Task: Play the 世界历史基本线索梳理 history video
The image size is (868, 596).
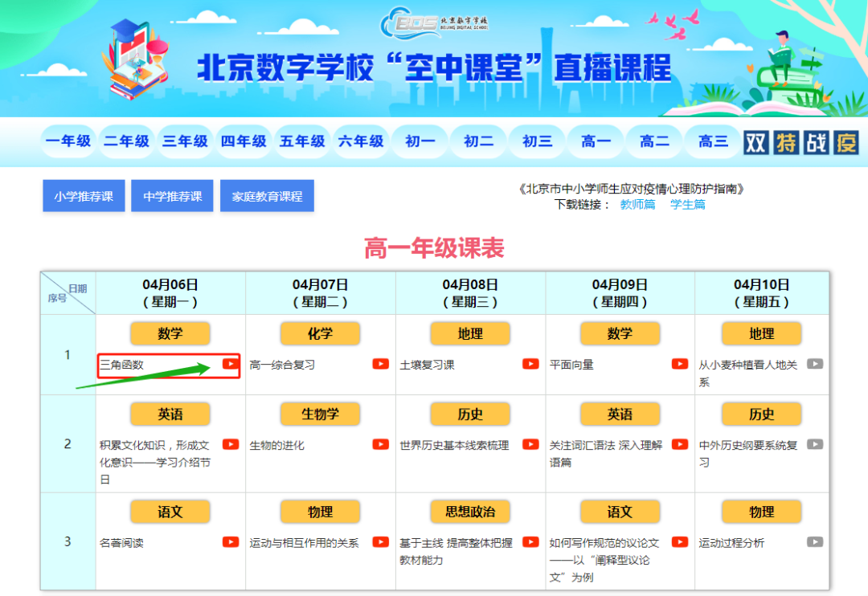Action: 530,445
